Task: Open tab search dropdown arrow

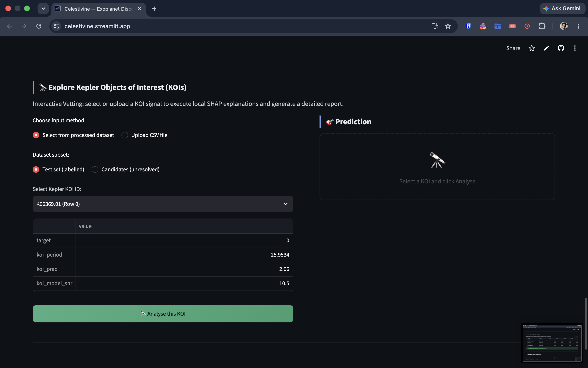Action: click(43, 9)
